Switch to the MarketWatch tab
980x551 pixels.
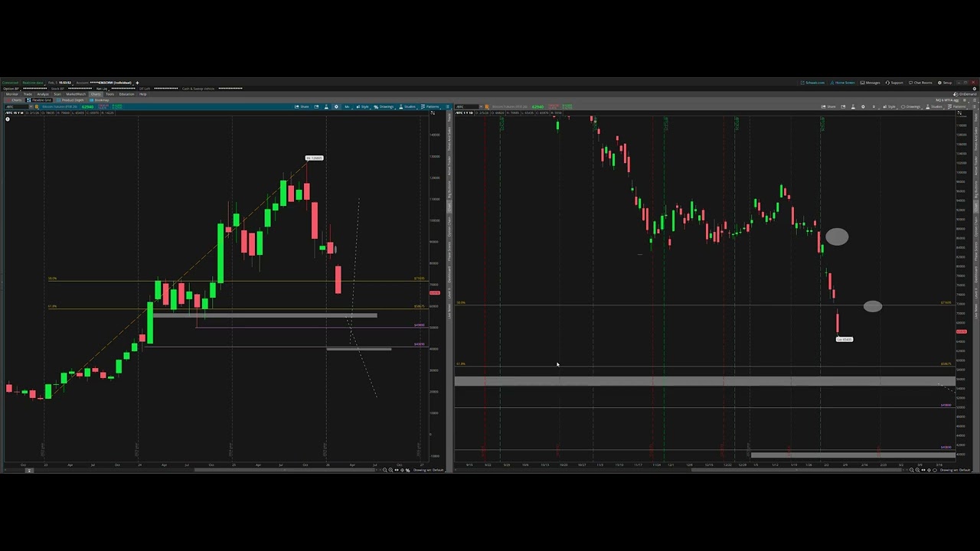(x=76, y=94)
